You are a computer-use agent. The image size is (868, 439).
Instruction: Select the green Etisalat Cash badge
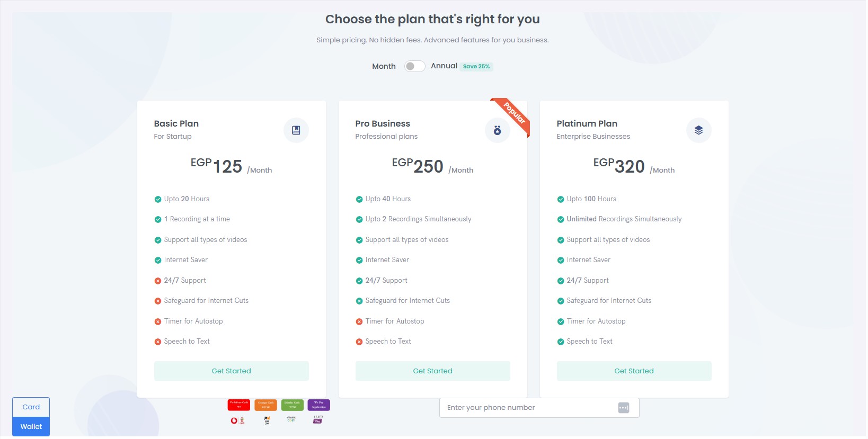292,405
